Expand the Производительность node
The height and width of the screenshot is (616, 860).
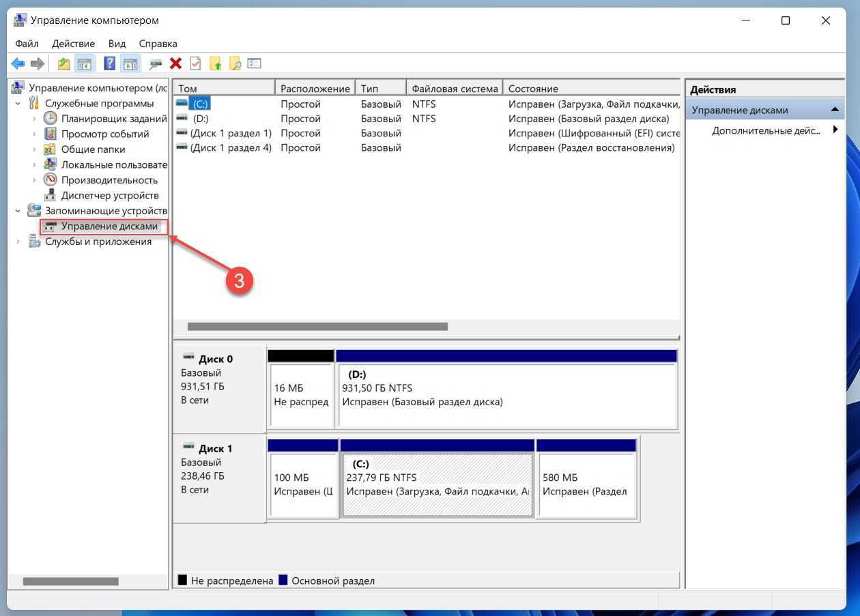[x=34, y=180]
